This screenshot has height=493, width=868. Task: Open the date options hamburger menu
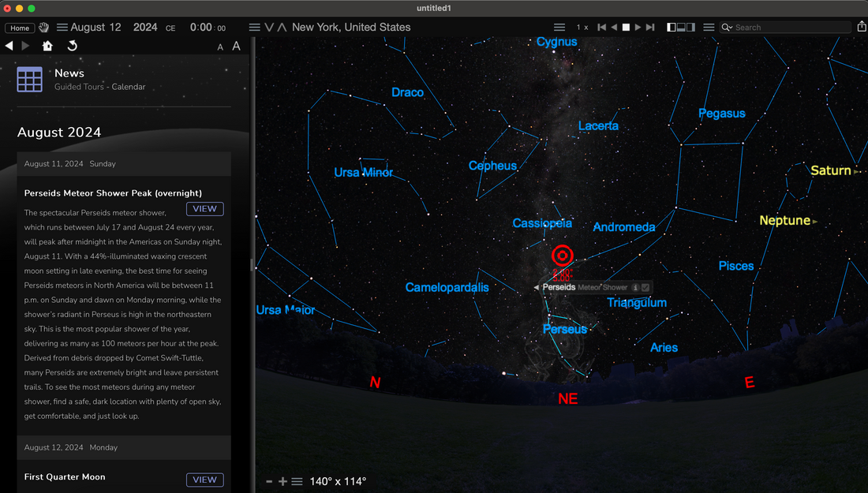click(62, 27)
